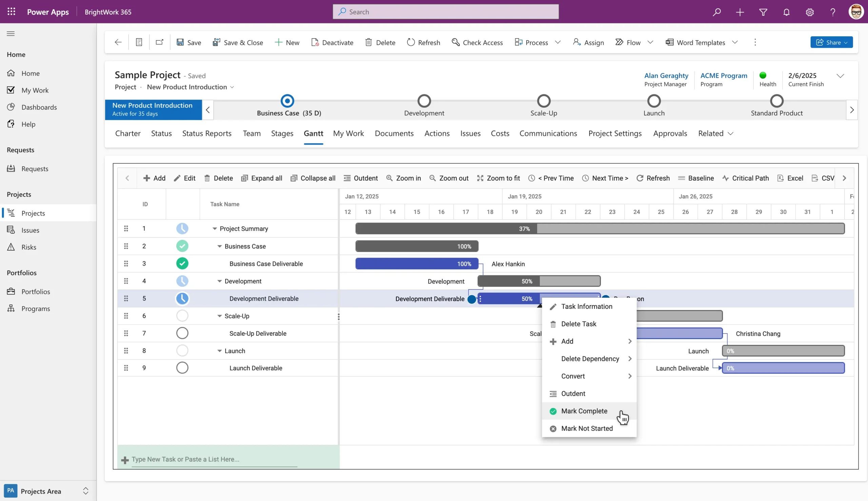Click the Check Access command icon
This screenshot has height=501, width=868.
tap(455, 42)
